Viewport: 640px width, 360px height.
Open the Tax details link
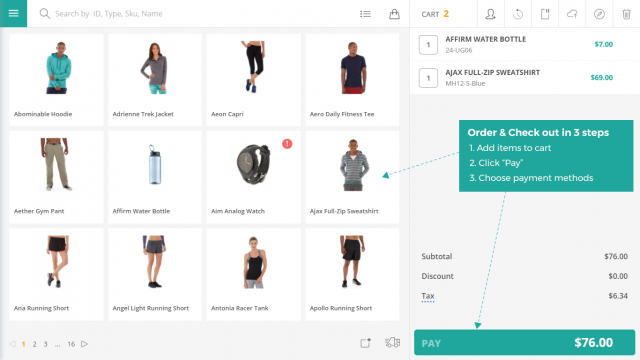[x=428, y=296]
